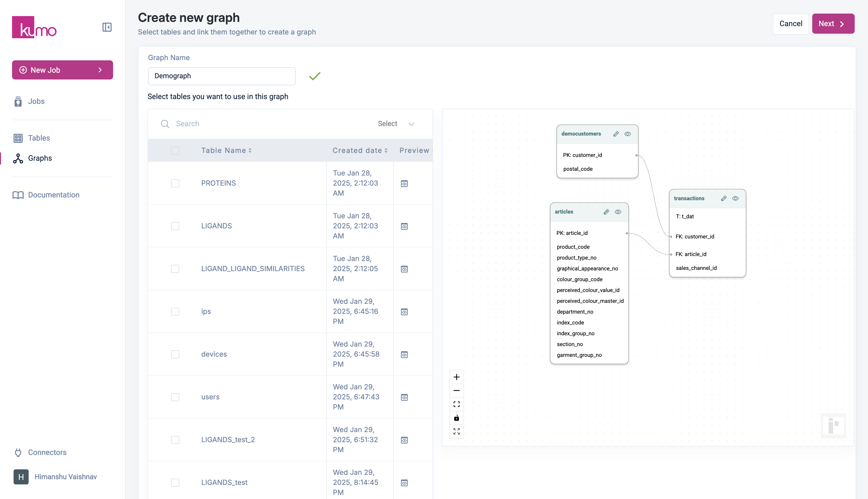The width and height of the screenshot is (868, 499).
Task: Fit graph view to screen
Action: pos(456,404)
